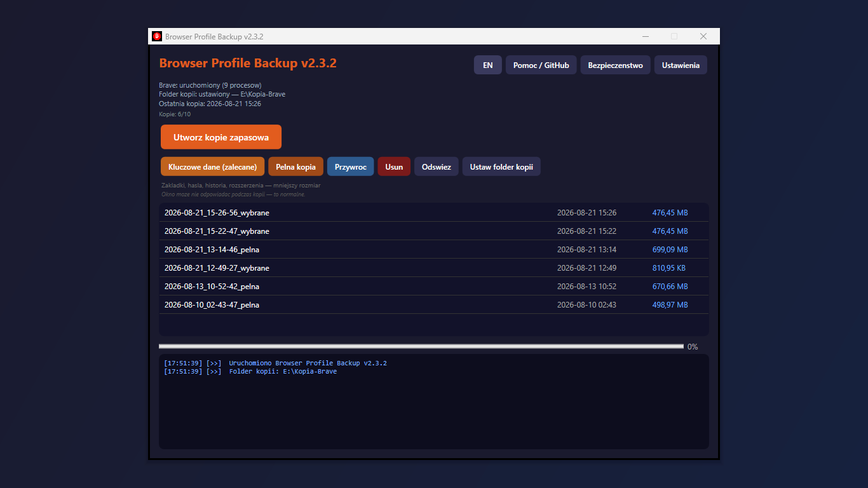
Task: Minimize the Browser Profile Backup window
Action: pyautogui.click(x=646, y=36)
